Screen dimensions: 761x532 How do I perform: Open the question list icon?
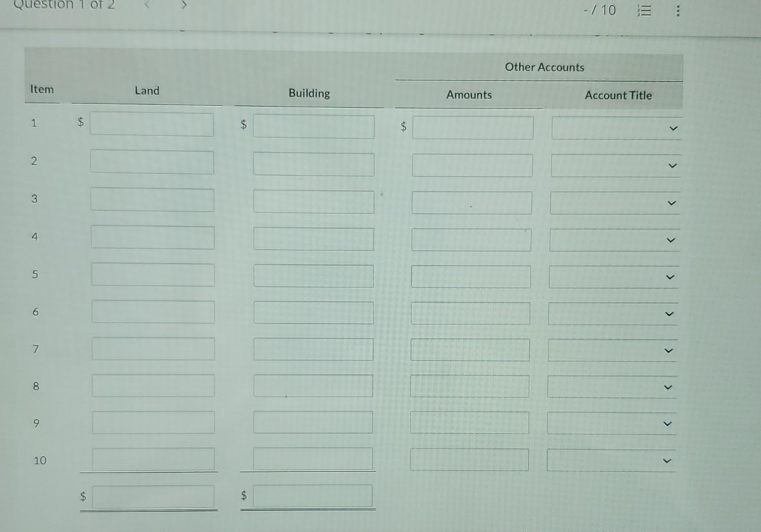(644, 10)
